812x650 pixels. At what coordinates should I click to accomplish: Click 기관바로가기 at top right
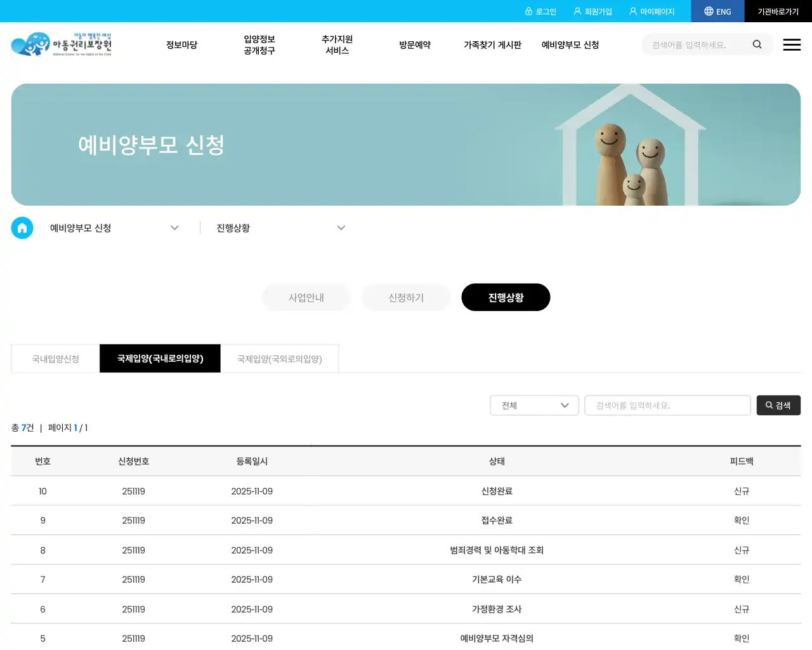778,11
